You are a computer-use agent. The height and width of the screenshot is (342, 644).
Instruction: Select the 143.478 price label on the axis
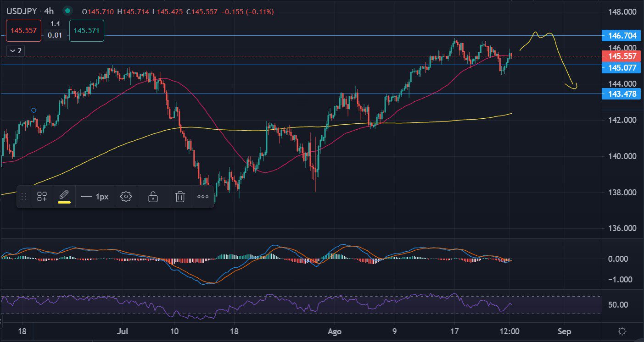[622, 94]
